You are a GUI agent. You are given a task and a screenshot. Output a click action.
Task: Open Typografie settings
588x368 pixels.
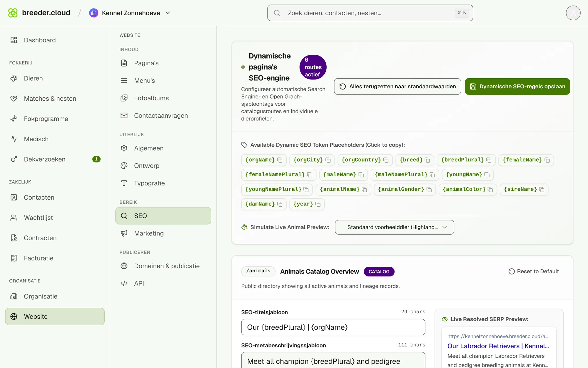tap(163, 183)
